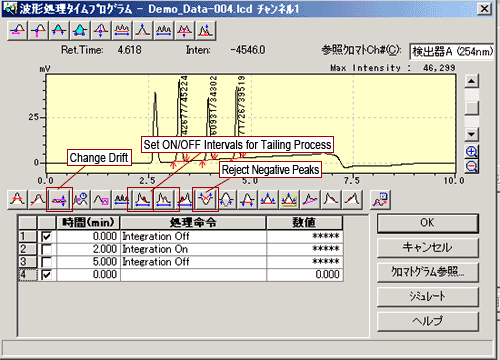Select row header 3 in time program table
The height and width of the screenshot is (360, 500).
27,262
